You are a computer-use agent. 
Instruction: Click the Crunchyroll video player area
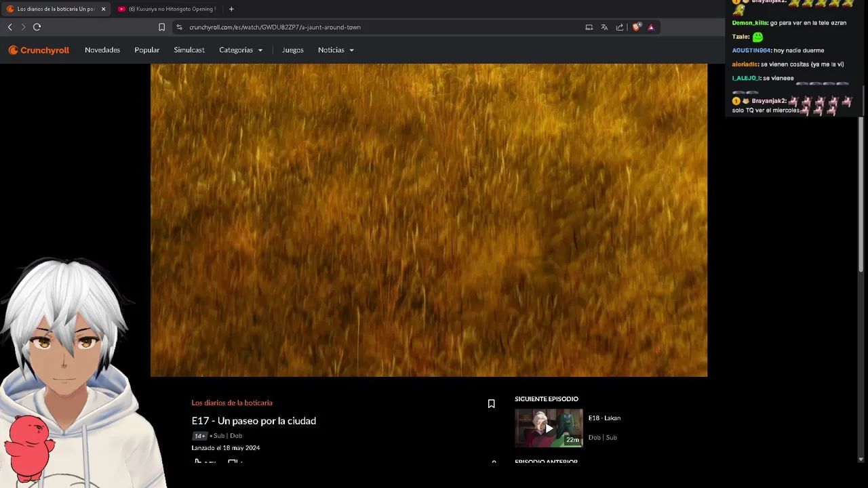(x=429, y=220)
